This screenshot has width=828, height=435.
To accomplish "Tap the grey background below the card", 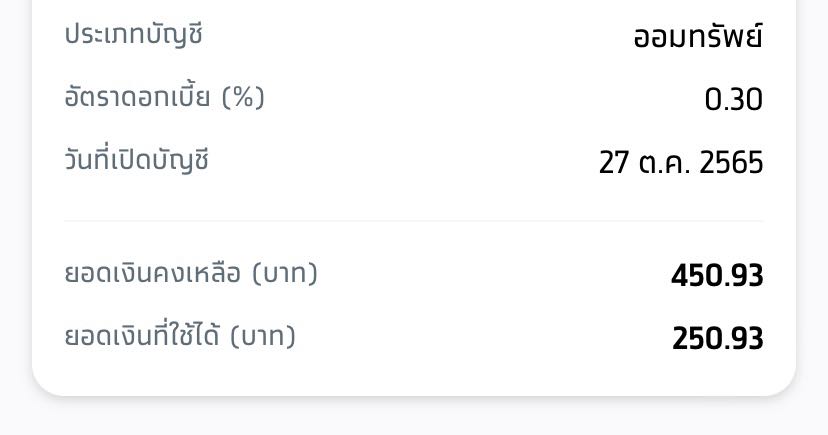I will tap(414, 417).
